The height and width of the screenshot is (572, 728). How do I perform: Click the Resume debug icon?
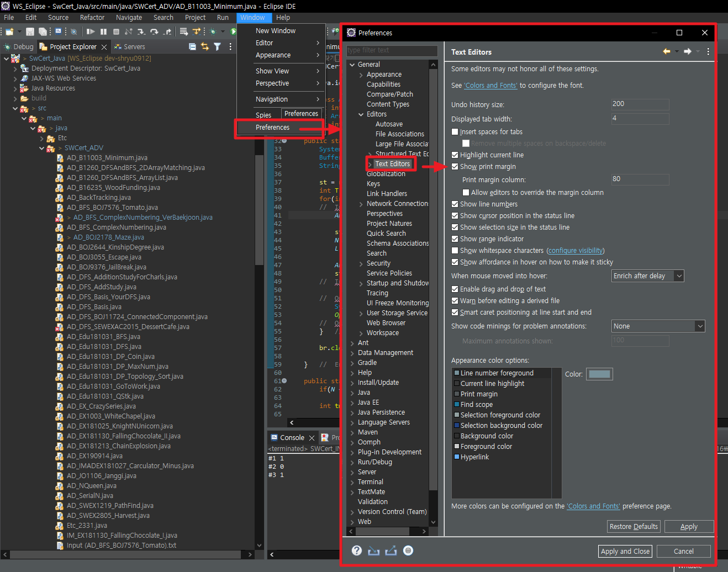(x=91, y=31)
